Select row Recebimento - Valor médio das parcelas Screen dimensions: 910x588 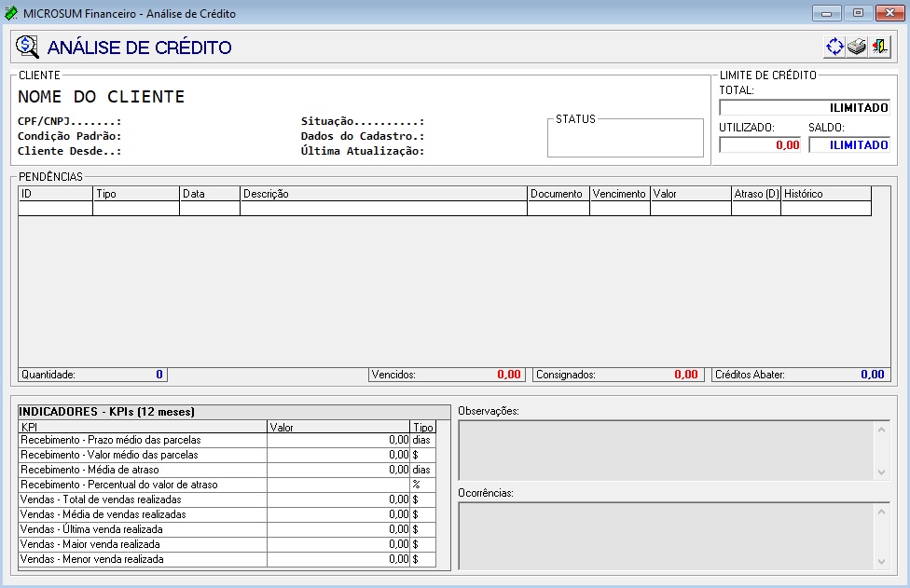227,455
